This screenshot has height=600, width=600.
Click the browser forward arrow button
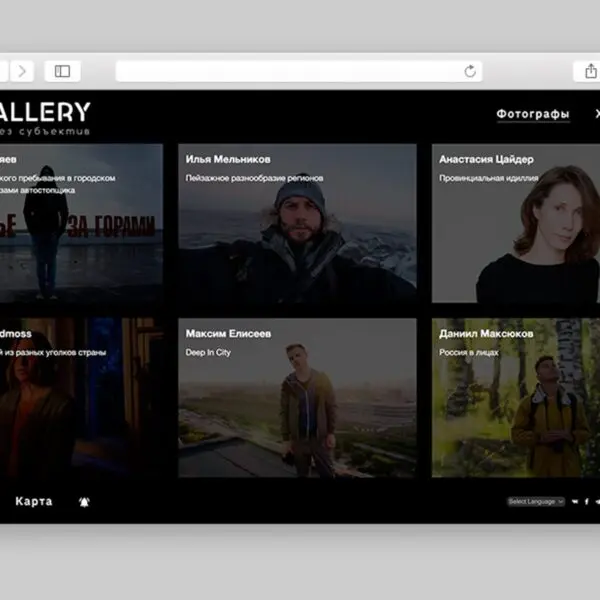[22, 71]
